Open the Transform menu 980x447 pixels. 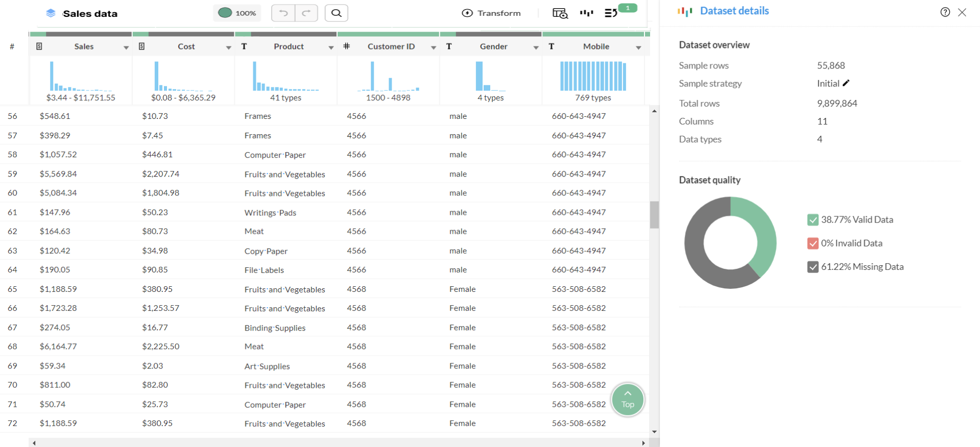point(491,13)
